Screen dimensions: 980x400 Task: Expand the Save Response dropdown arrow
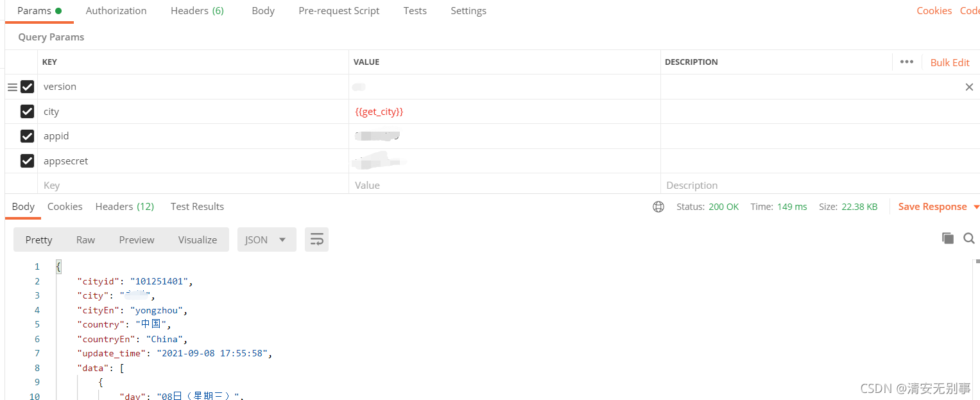click(x=976, y=207)
